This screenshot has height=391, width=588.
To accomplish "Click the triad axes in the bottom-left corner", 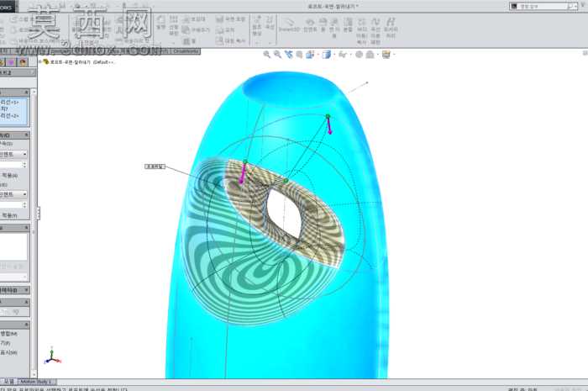I will pos(52,356).
